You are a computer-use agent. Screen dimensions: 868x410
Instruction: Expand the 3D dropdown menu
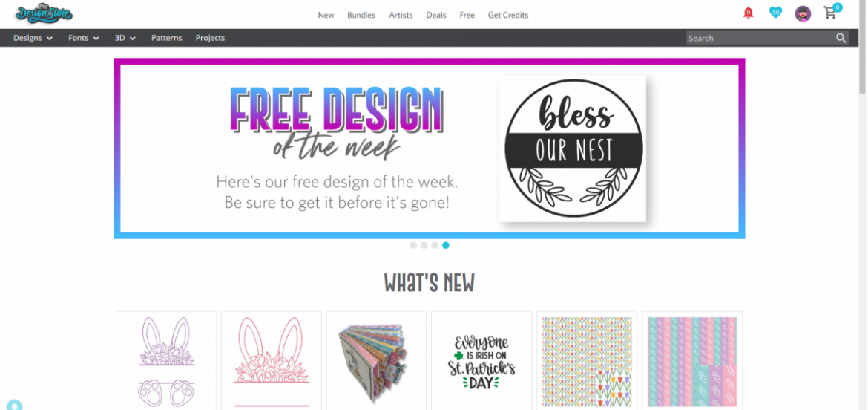tap(125, 38)
